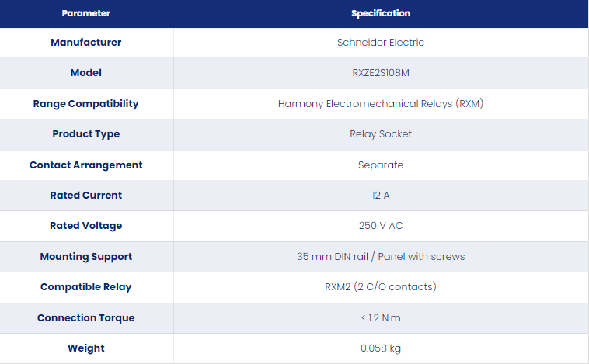
Task: Click the 250 V AC value
Action: [381, 226]
